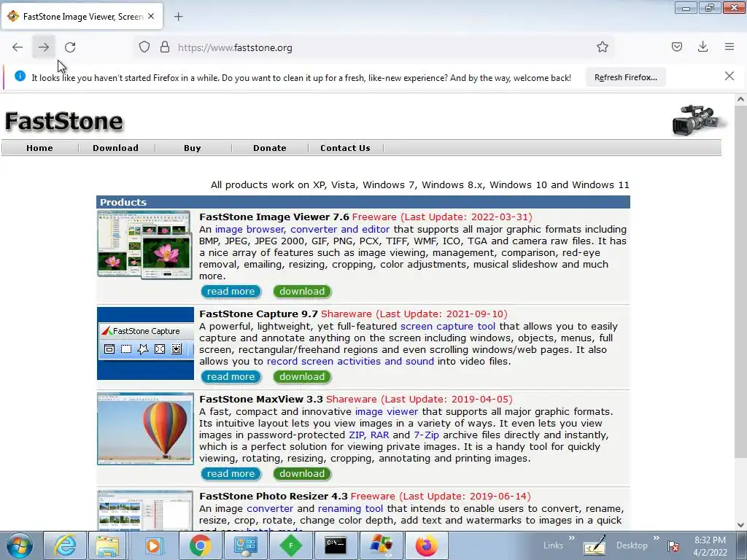This screenshot has height=560, width=747.
Task: Open record screen activities and sound link
Action: [350, 362]
